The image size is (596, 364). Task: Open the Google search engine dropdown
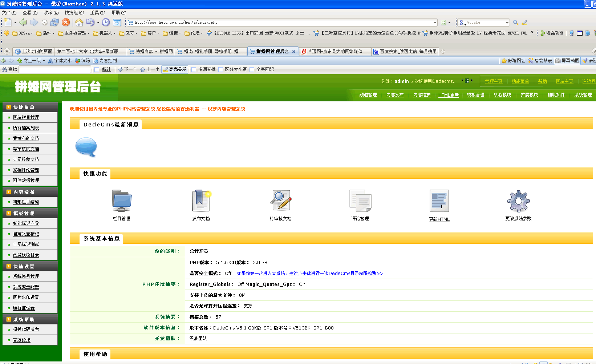[507, 23]
